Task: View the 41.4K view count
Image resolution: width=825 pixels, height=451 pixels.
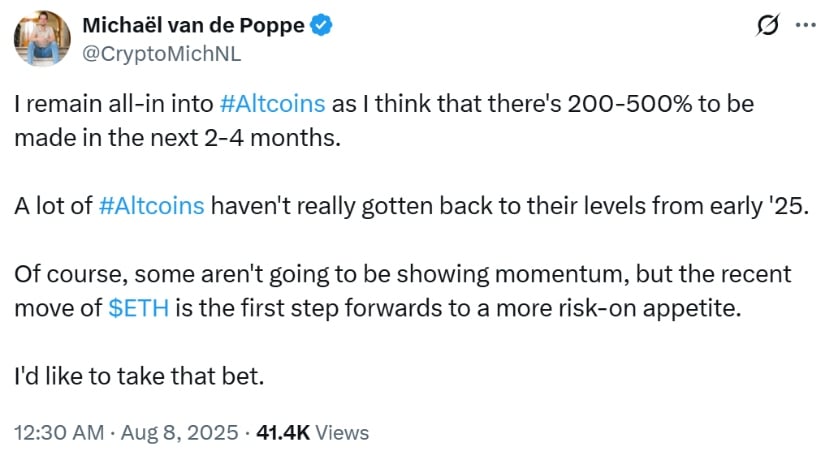Action: click(283, 433)
